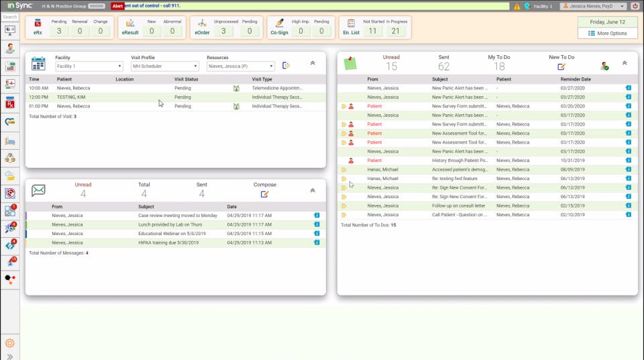
Task: Select the Sent tab in messages panel
Action: click(x=202, y=190)
